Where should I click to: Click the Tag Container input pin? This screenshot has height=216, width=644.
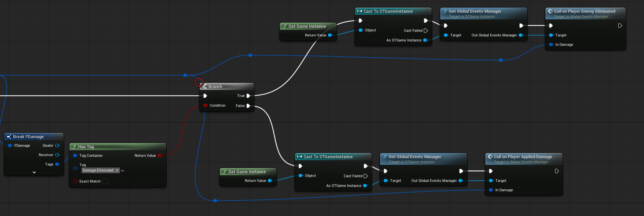(x=75, y=155)
